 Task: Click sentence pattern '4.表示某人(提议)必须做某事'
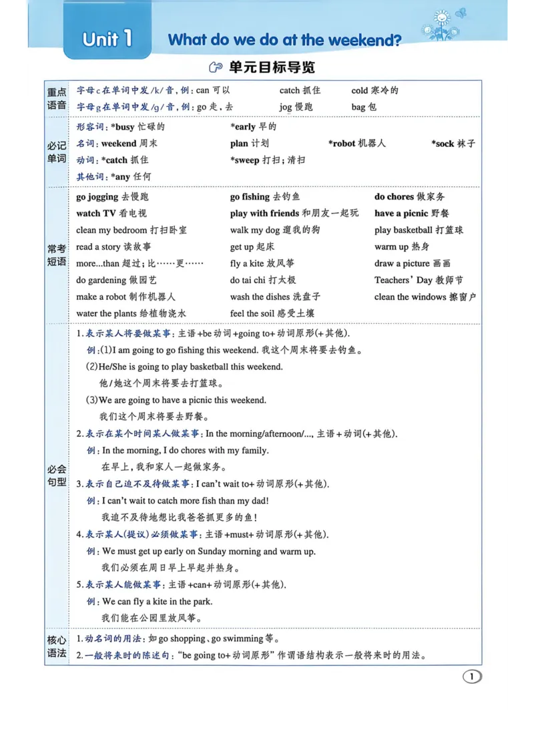click(x=137, y=535)
